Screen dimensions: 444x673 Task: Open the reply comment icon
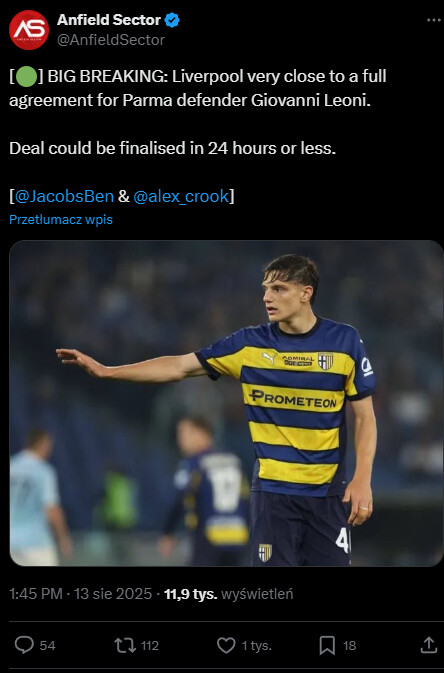(24, 645)
